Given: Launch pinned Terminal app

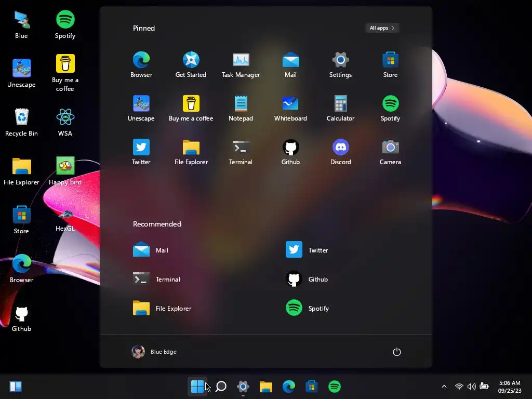Looking at the screenshot, I should pyautogui.click(x=241, y=152).
